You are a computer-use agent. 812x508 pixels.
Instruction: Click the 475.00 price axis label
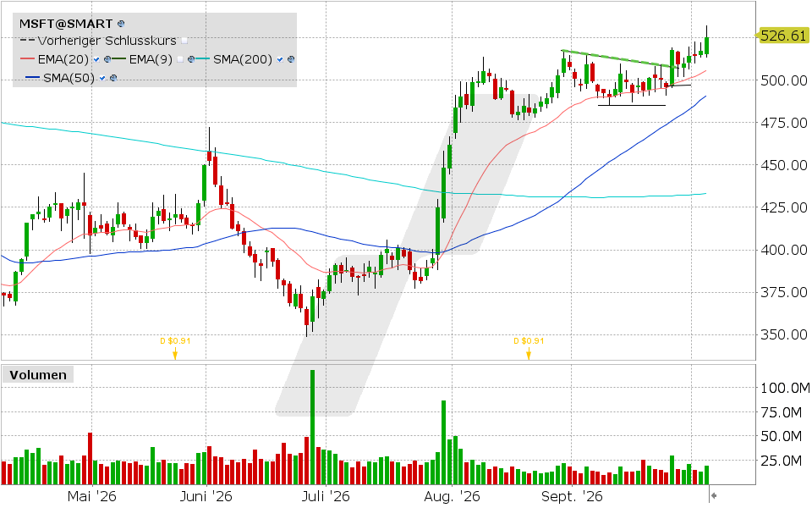[784, 123]
